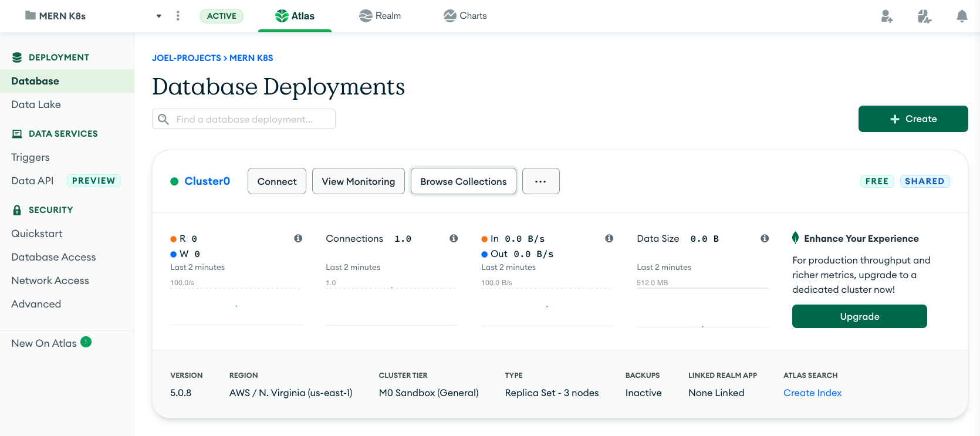Viewport: 980px width, 436px height.
Task: Click region AWS / N. Virginia (us-east-1)
Action: (x=291, y=393)
